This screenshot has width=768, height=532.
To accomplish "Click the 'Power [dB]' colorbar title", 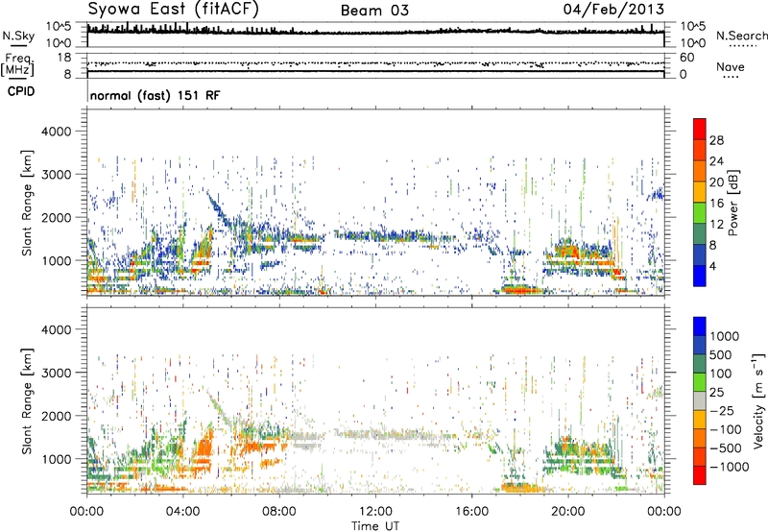I will [733, 203].
